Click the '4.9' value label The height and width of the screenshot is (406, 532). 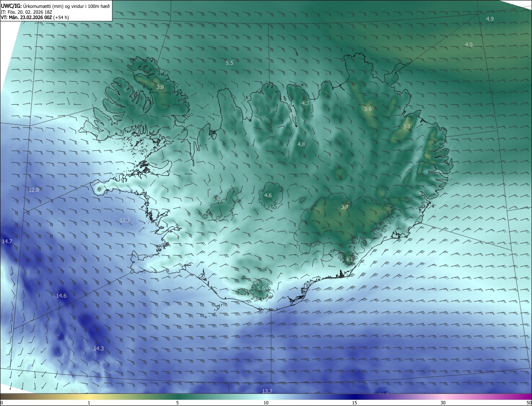pyautogui.click(x=490, y=19)
